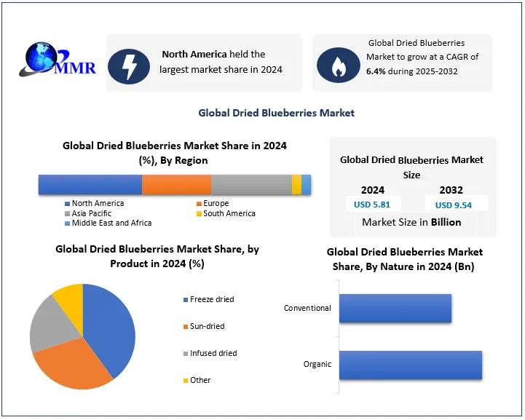Image resolution: width=525 pixels, height=420 pixels.
Task: Click the lightning bolt icon
Action: click(129, 65)
